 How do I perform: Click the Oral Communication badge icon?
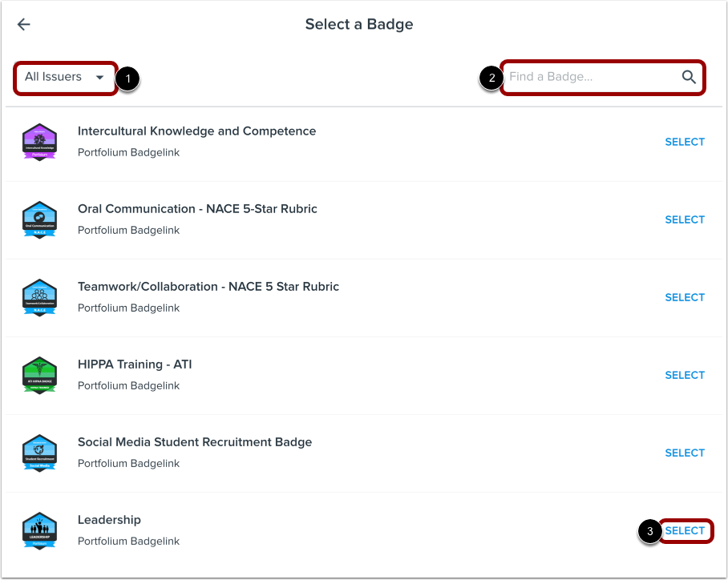pyautogui.click(x=40, y=220)
